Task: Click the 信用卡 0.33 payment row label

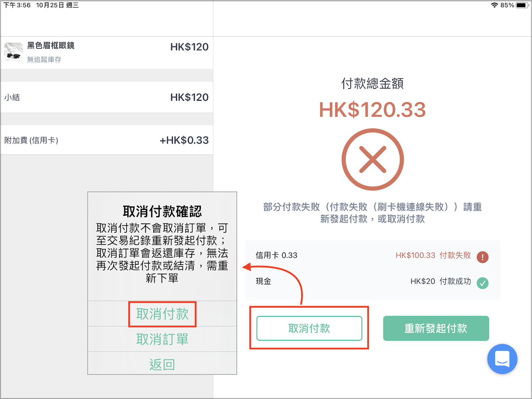Action: [x=277, y=255]
